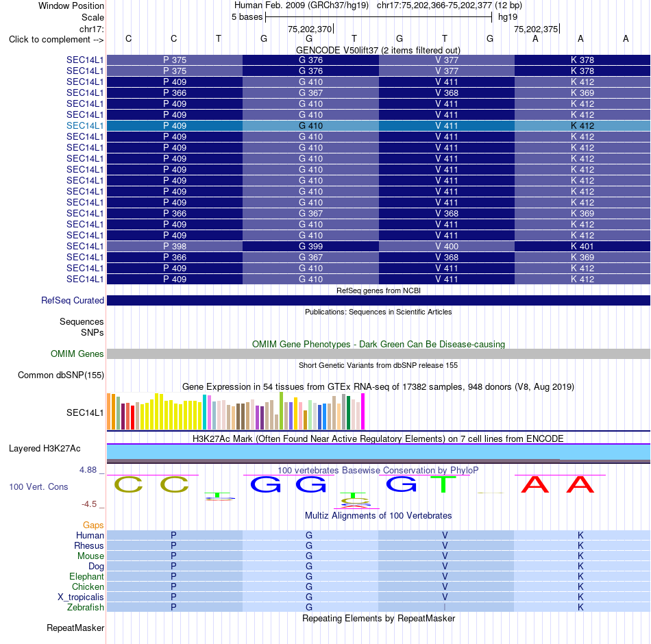
Task: Select the Human alignment row label
Action: coord(90,535)
